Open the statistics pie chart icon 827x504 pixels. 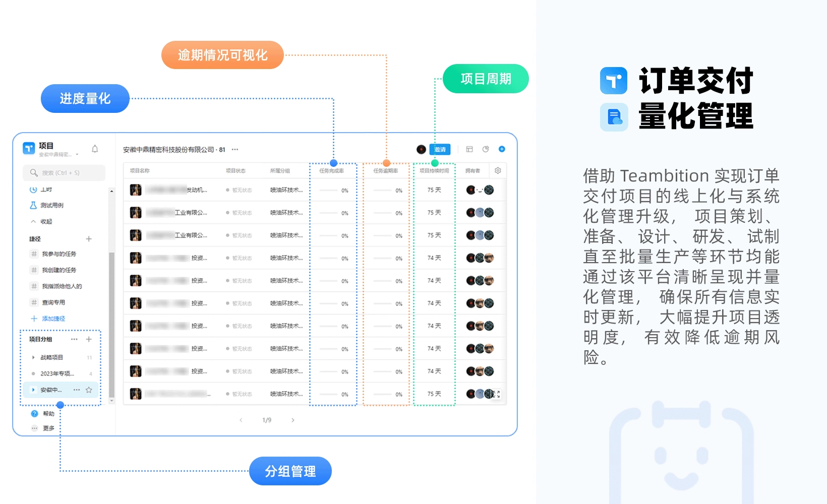[x=486, y=149]
